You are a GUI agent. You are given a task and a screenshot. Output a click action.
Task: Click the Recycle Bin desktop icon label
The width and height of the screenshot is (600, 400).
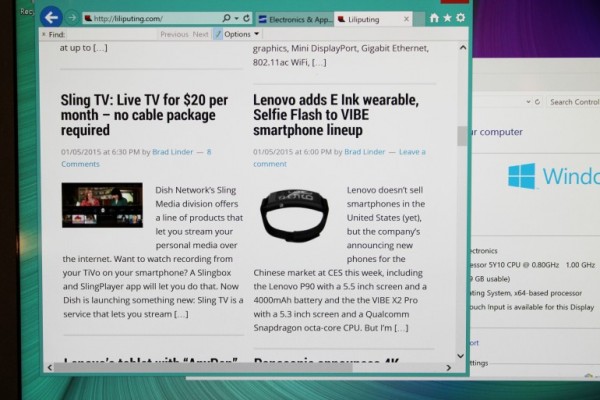click(x=27, y=11)
